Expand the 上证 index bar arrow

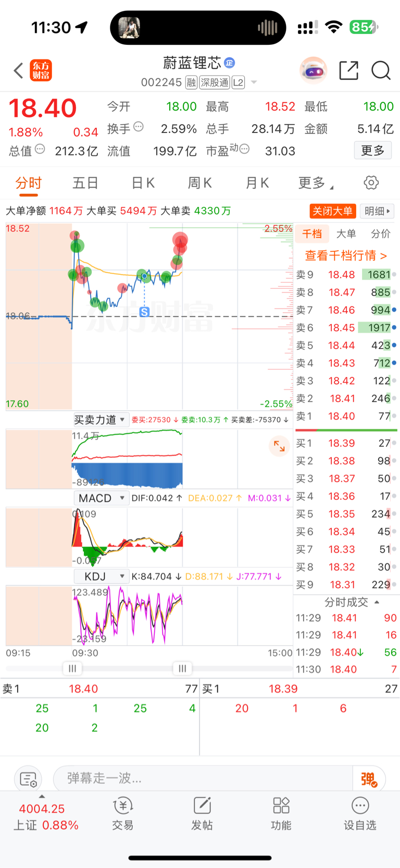pyautogui.click(x=42, y=797)
